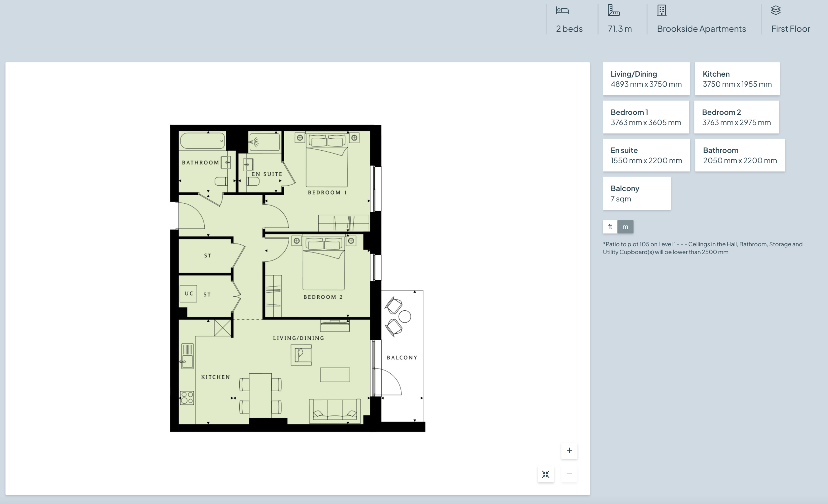Select the Balcony 7 sqm card
Screen dimensions: 828x504
coord(637,193)
